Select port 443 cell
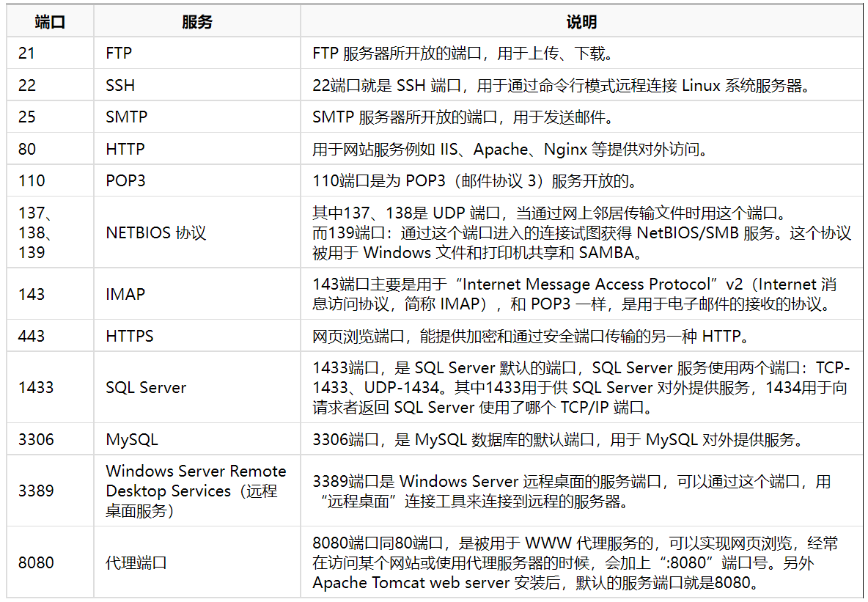This screenshot has width=868, height=602. click(x=32, y=336)
